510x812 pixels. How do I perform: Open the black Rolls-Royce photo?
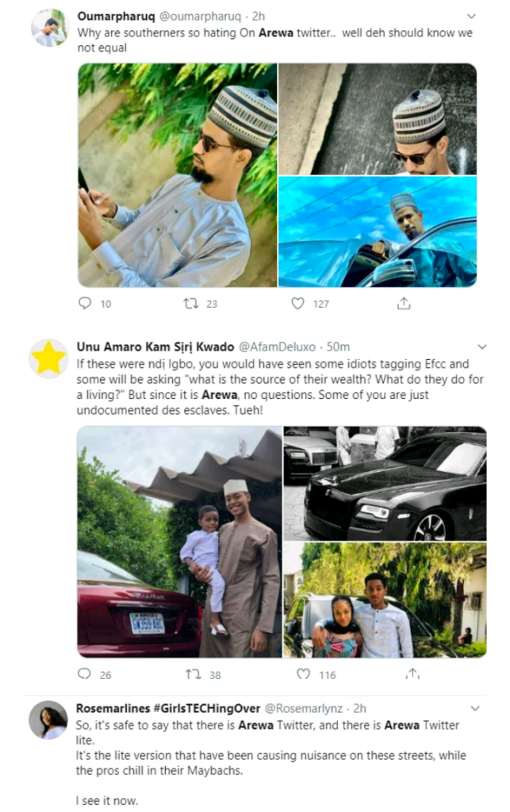click(385, 484)
